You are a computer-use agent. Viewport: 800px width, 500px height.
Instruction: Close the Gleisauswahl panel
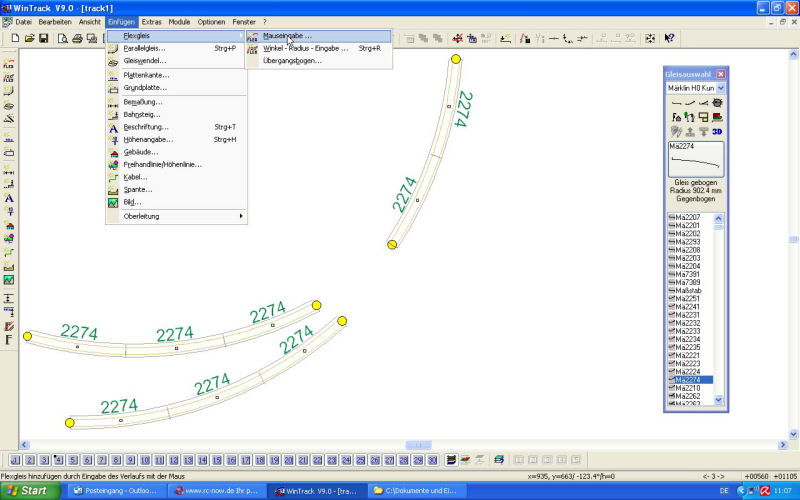pos(720,74)
